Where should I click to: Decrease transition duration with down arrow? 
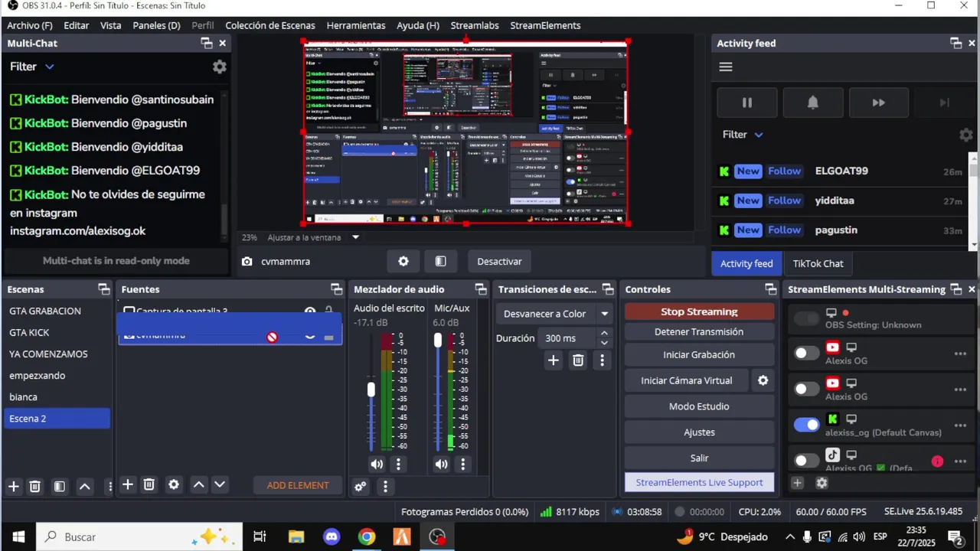pos(604,343)
